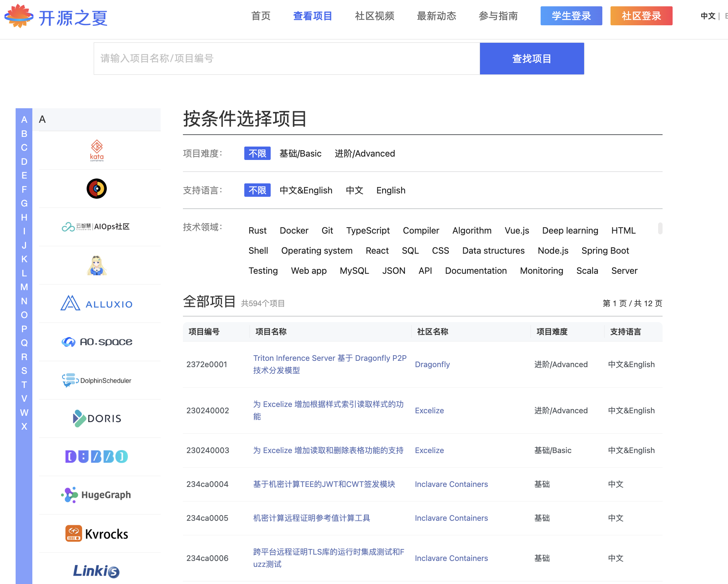Image resolution: width=728 pixels, height=584 pixels.
Task: Focus the project name search input
Action: 287,58
